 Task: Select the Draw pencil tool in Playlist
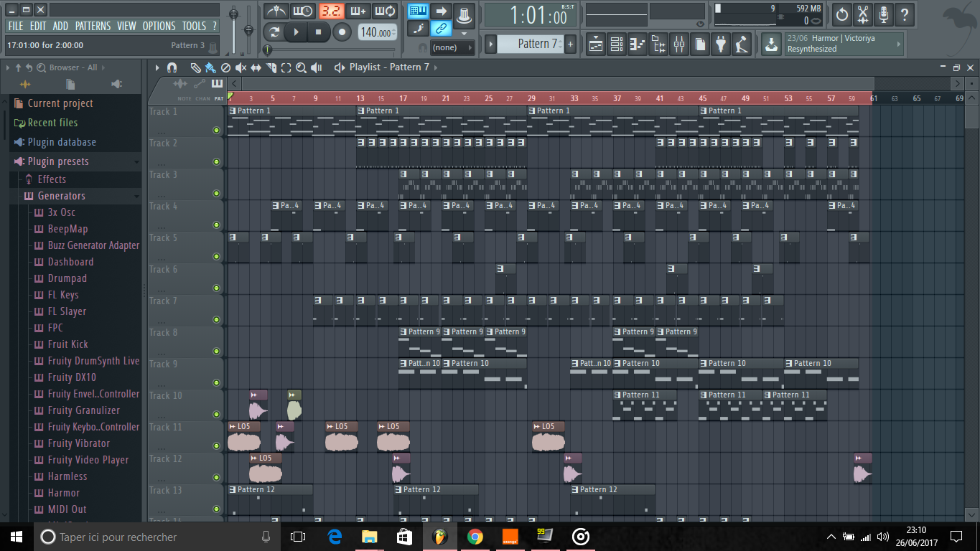195,67
